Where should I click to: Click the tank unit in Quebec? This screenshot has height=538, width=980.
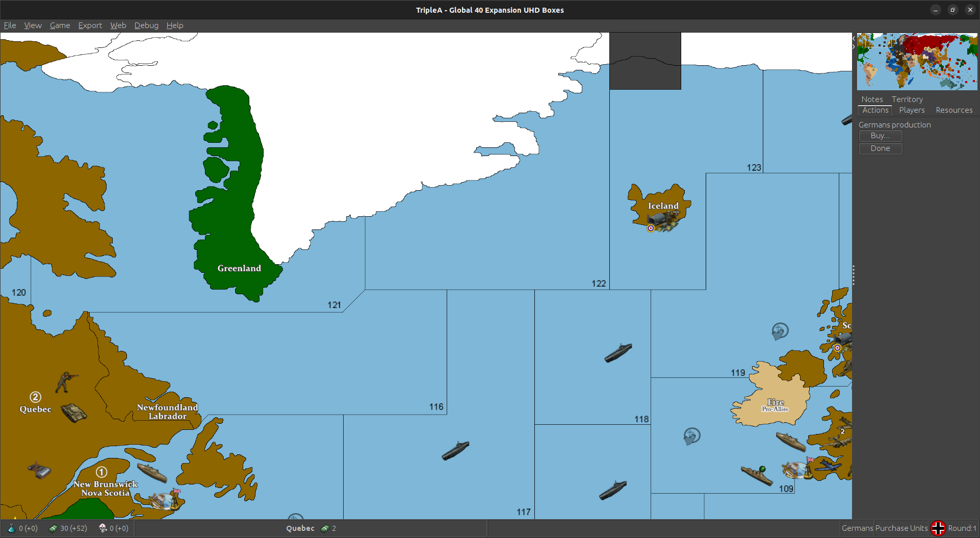tap(74, 413)
